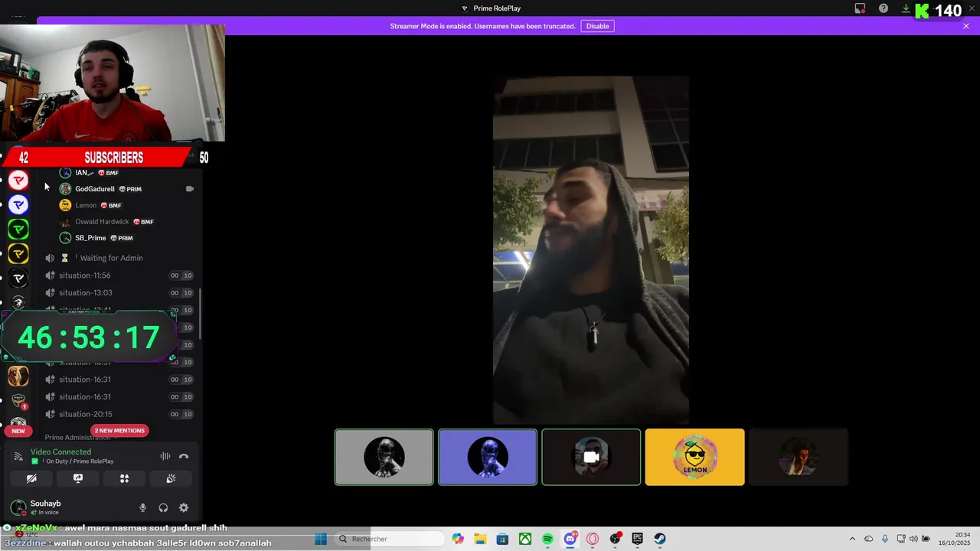Image resolution: width=980 pixels, height=551 pixels.
Task: Mute the microphone in user panel
Action: (x=142, y=507)
